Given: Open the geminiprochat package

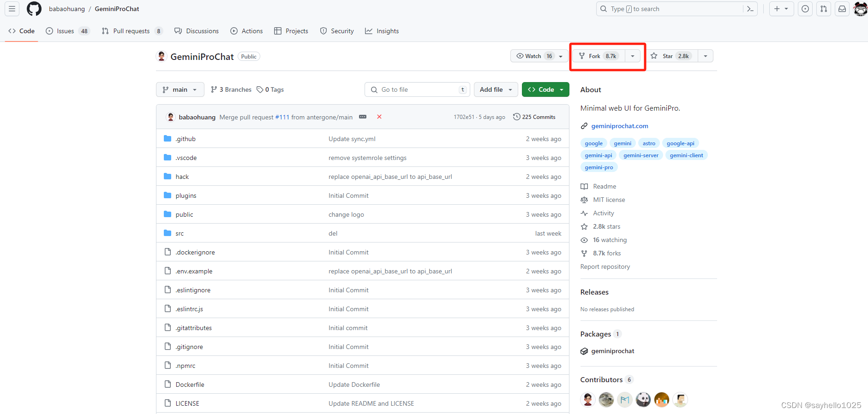Looking at the screenshot, I should tap(613, 351).
